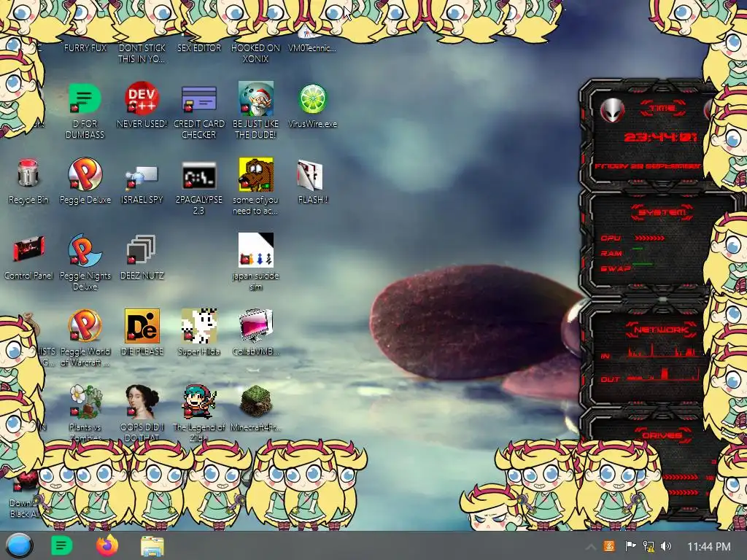
Task: Launch VirusWire.exe lime icon
Action: (x=312, y=99)
